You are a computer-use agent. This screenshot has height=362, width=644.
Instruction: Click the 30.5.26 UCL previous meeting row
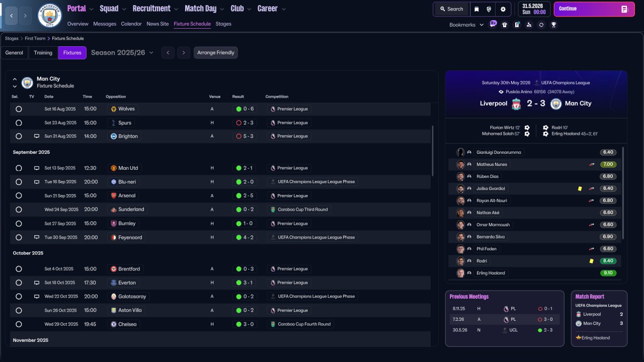[505, 330]
